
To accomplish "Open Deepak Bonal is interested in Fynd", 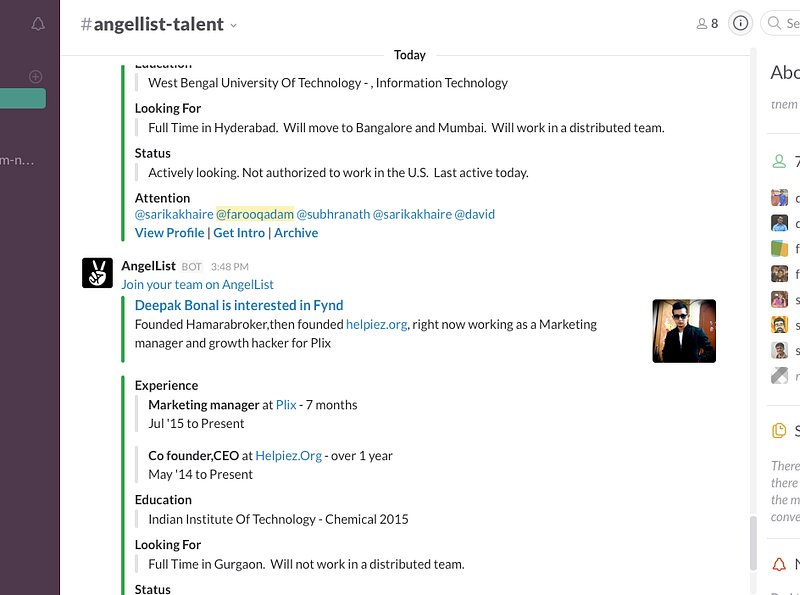I will click(239, 305).
